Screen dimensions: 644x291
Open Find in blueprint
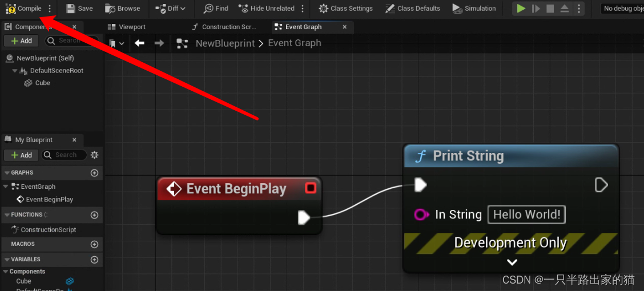coord(216,8)
